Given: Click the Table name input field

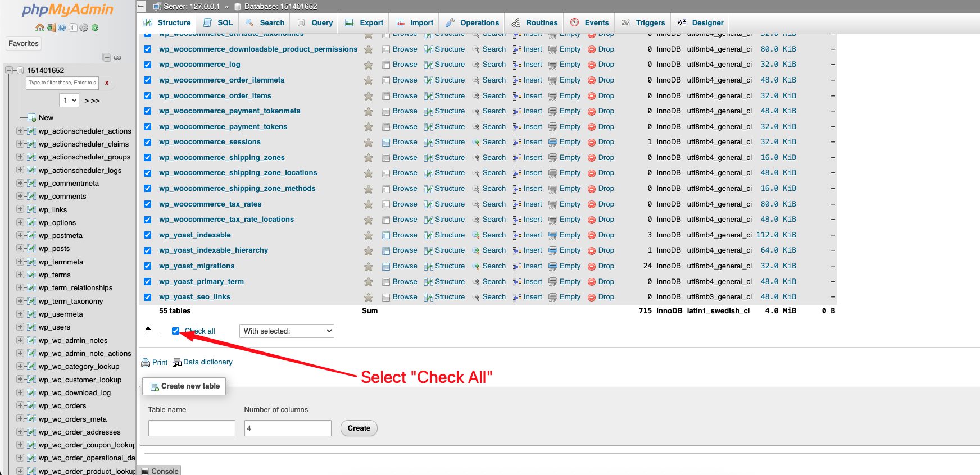Looking at the screenshot, I should [192, 428].
